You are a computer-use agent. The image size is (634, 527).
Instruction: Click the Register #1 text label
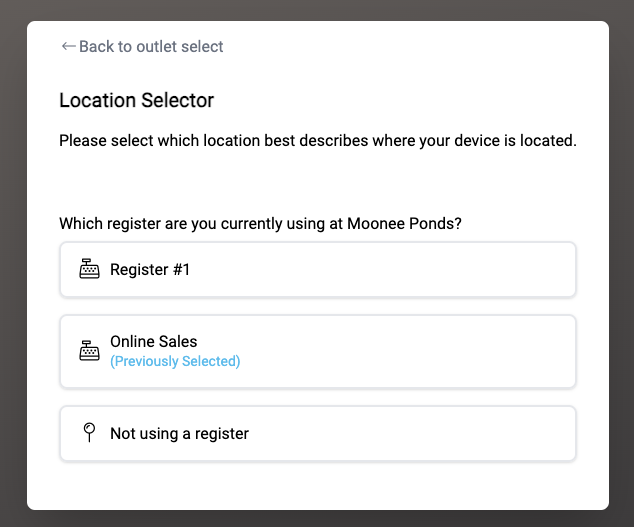[x=150, y=269]
